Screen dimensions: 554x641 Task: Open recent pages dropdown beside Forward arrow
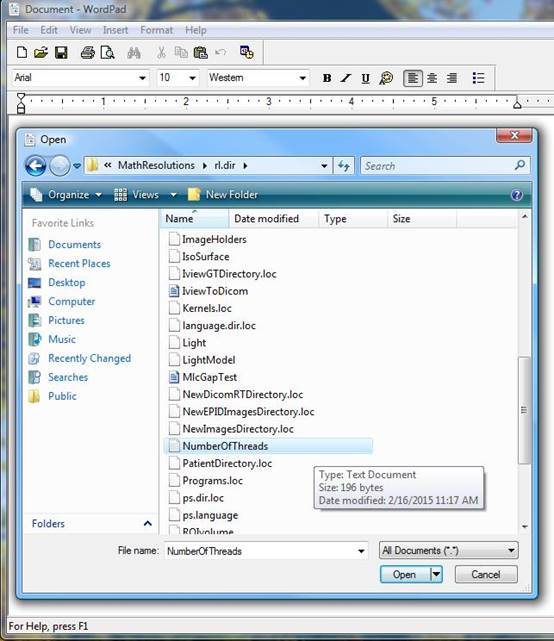77,166
